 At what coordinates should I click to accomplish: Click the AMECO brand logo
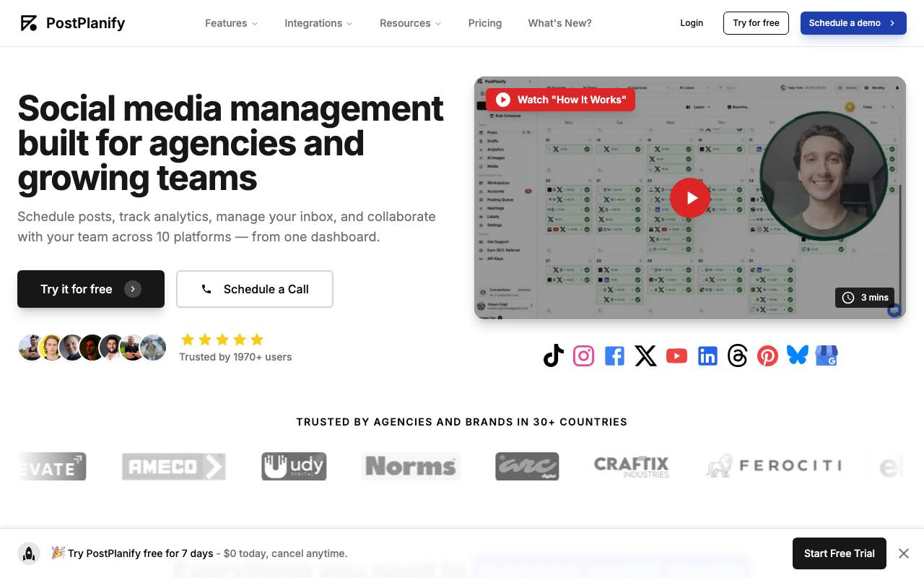coord(174,467)
